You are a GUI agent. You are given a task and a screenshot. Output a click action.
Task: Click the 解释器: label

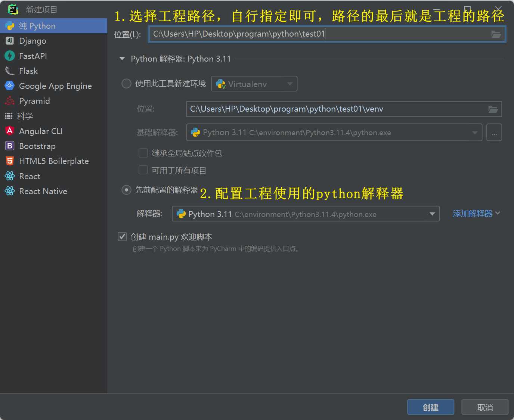[x=149, y=214]
